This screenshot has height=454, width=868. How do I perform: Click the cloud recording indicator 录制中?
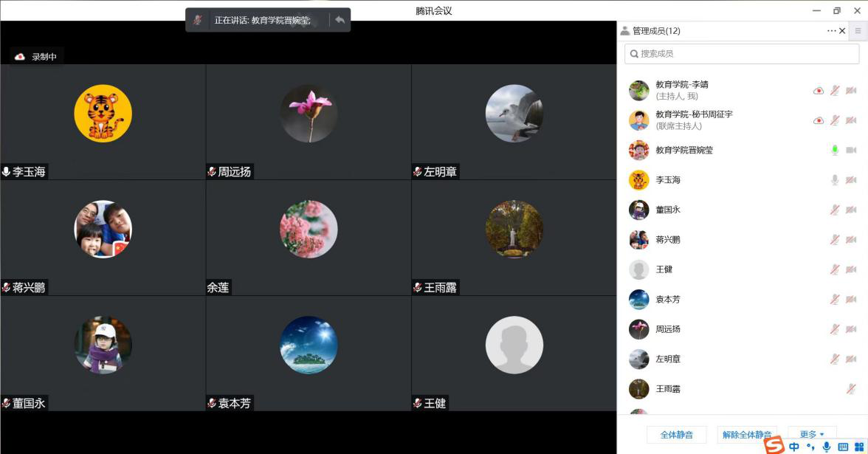point(36,57)
